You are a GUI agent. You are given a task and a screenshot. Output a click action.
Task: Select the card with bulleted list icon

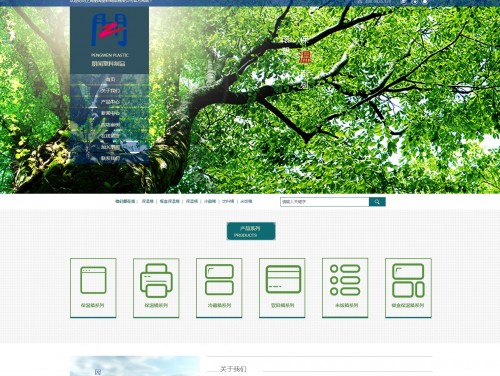345,288
